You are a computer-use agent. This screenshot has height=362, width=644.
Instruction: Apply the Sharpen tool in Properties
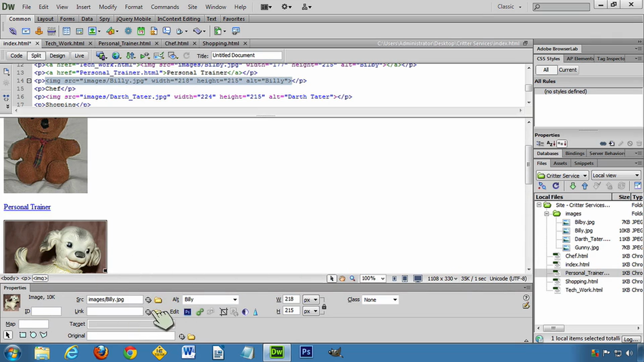pyautogui.click(x=255, y=311)
